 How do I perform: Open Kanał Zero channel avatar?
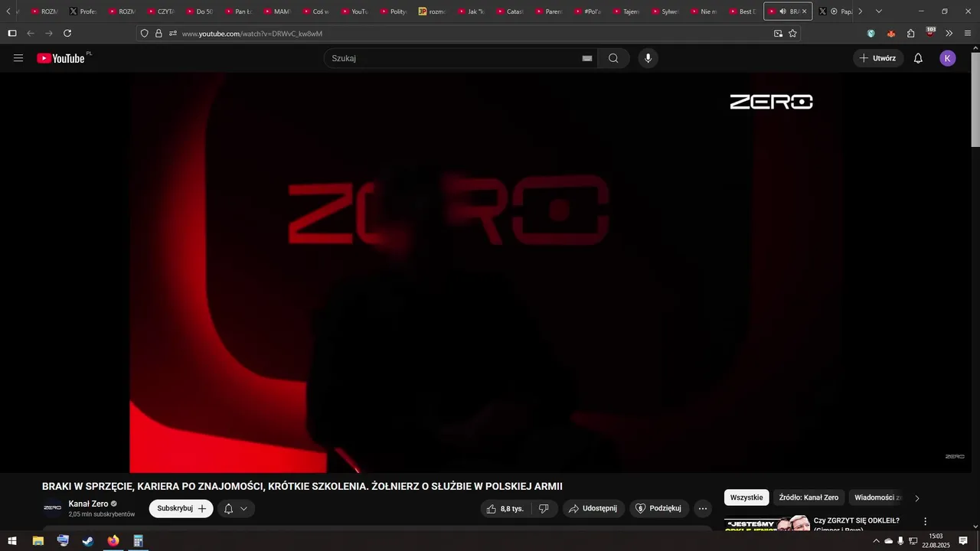pyautogui.click(x=53, y=508)
